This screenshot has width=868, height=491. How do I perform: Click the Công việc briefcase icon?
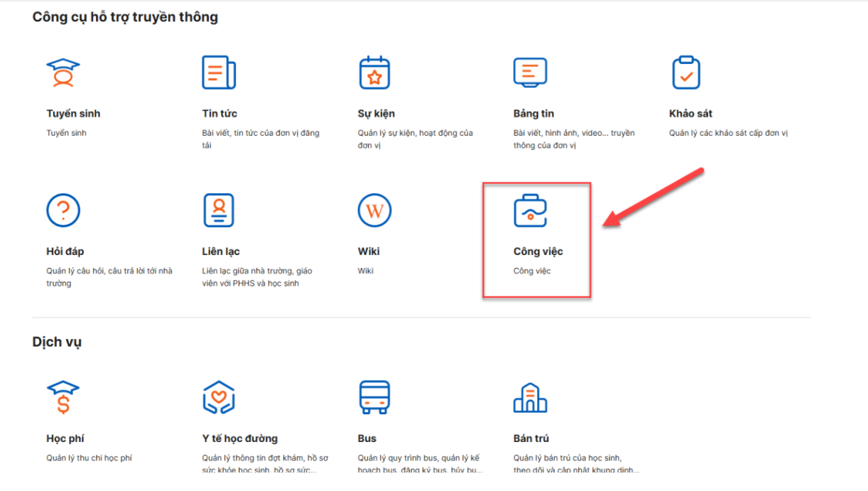(530, 210)
